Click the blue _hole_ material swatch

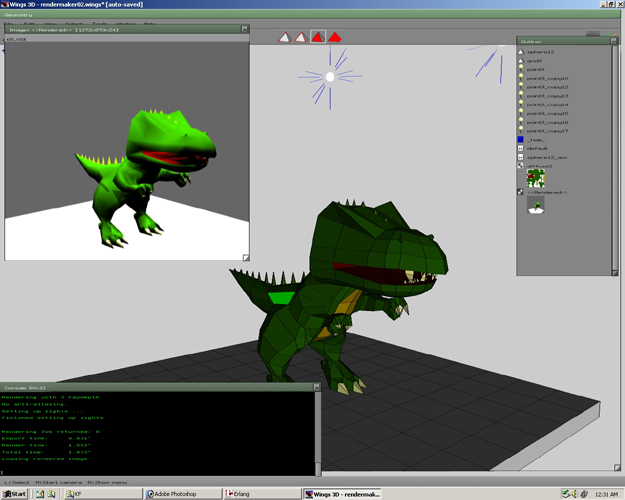521,140
